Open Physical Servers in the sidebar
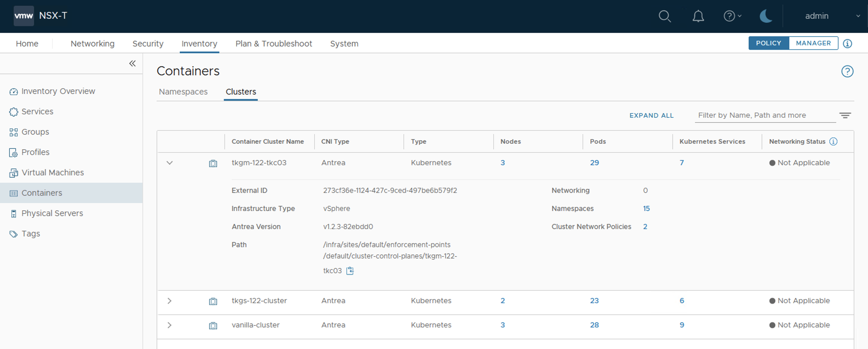This screenshot has height=349, width=868. pyautogui.click(x=71, y=214)
